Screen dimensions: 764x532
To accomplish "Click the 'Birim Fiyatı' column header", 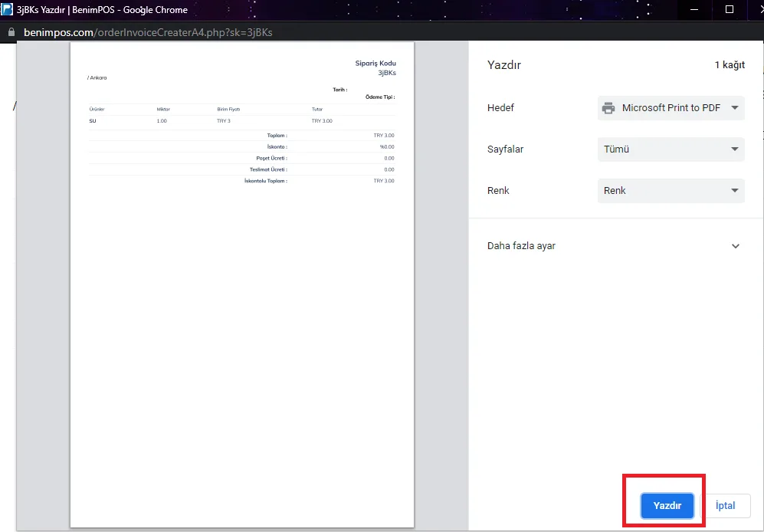I will pos(228,109).
